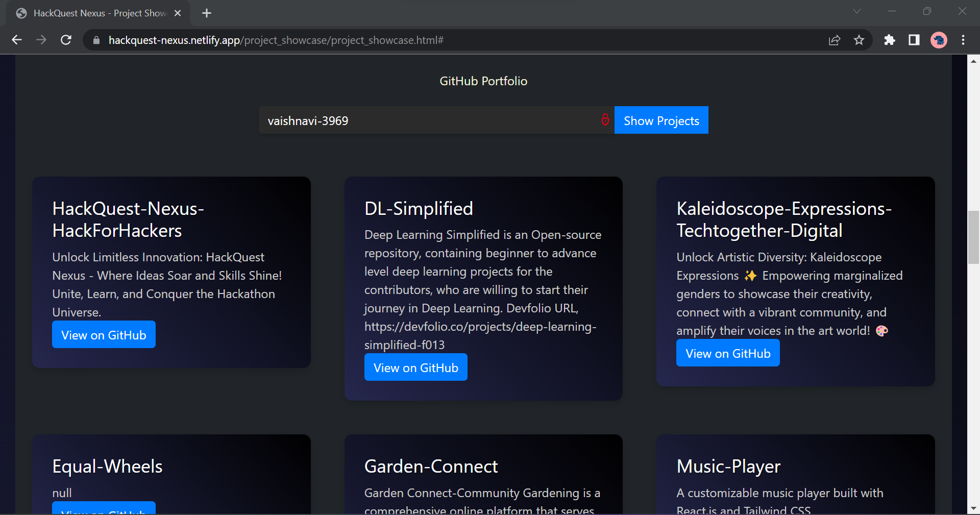
Task: Open the extensions puzzle icon
Action: click(x=890, y=40)
